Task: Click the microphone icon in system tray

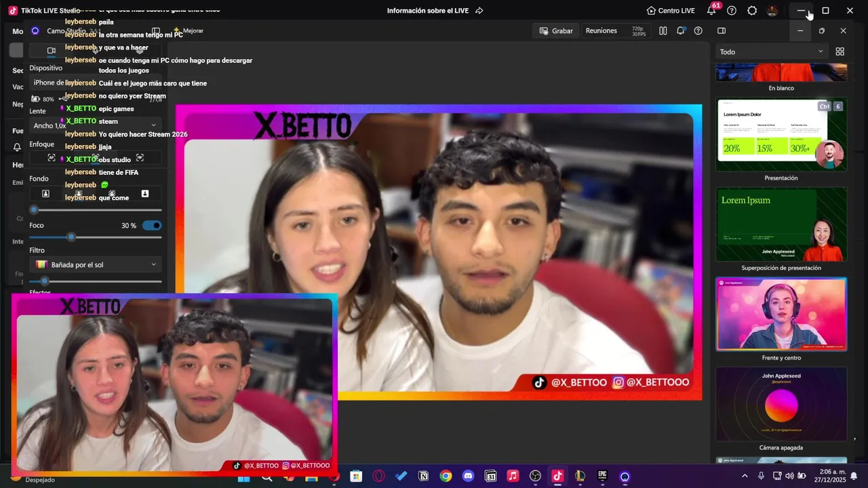Action: click(x=761, y=476)
